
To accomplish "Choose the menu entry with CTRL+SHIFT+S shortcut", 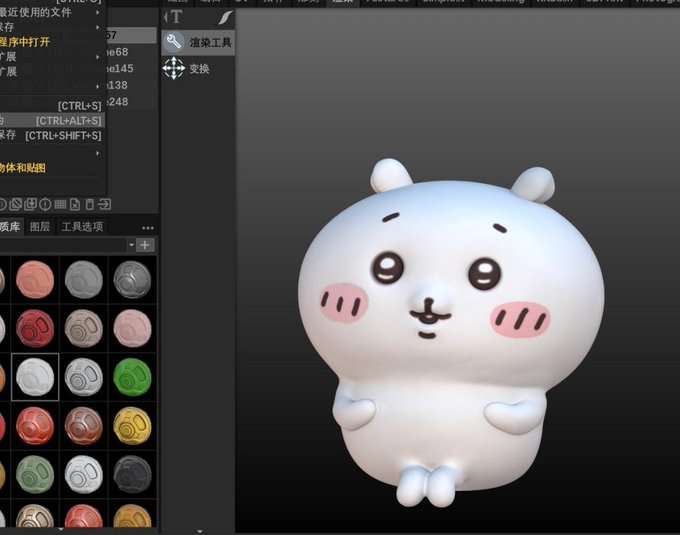I will point(51,135).
